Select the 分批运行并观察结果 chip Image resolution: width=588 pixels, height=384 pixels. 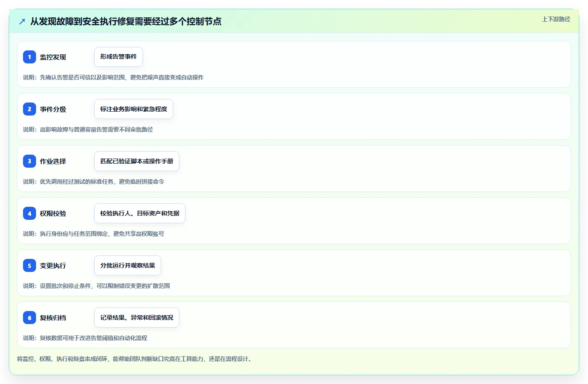tap(128, 265)
